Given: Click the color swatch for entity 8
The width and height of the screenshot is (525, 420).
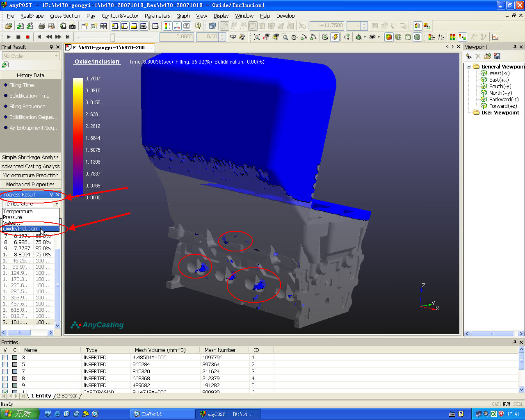Looking at the screenshot, I should pos(15,379).
